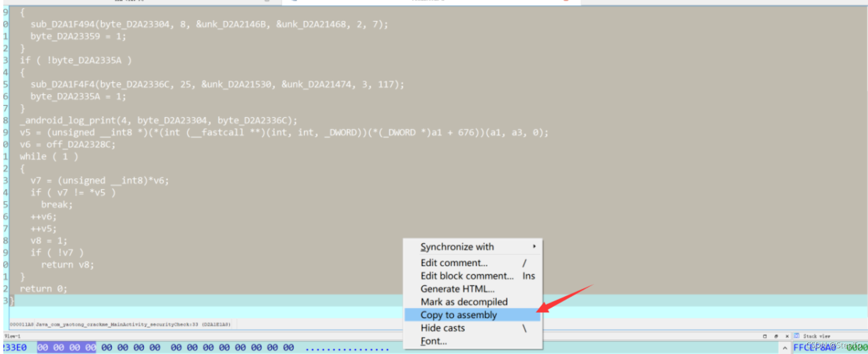Click the sub_D2A1F4F4 function call
The image size is (868, 354).
pos(63,84)
